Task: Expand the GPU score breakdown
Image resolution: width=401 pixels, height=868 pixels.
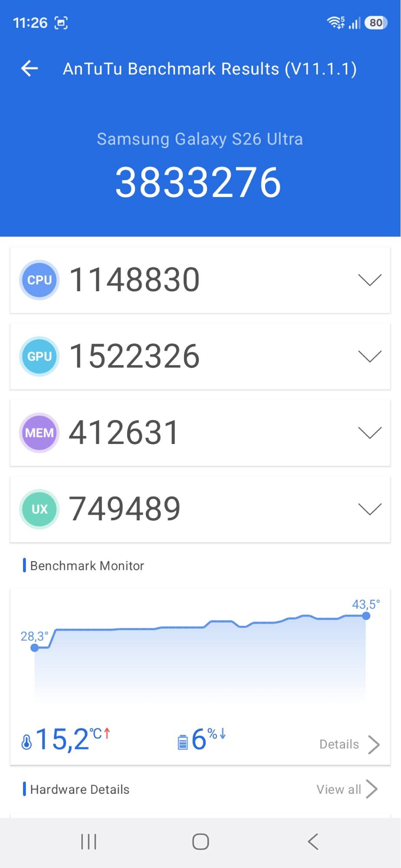Action: [x=370, y=356]
